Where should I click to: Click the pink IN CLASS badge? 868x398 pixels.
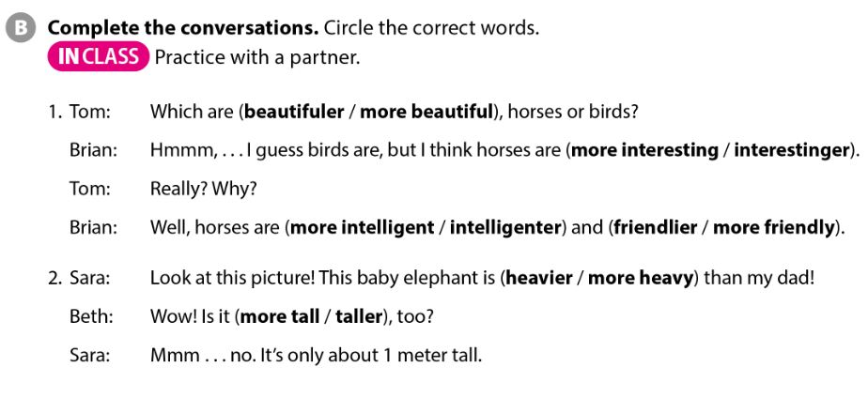[x=98, y=57]
